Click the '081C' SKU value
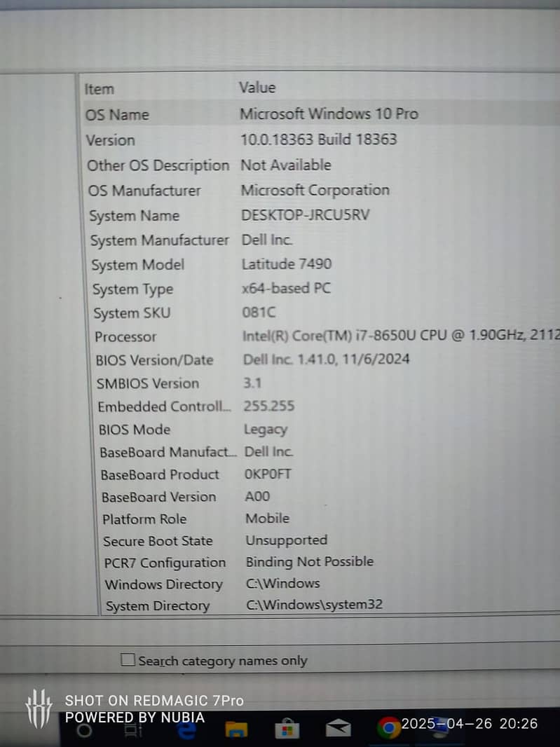The height and width of the screenshot is (747, 560). [x=259, y=313]
